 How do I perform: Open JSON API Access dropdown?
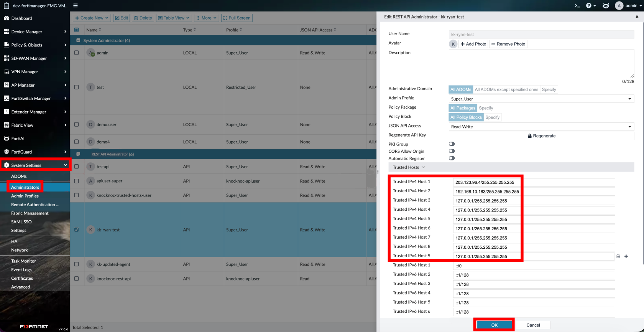(x=541, y=127)
